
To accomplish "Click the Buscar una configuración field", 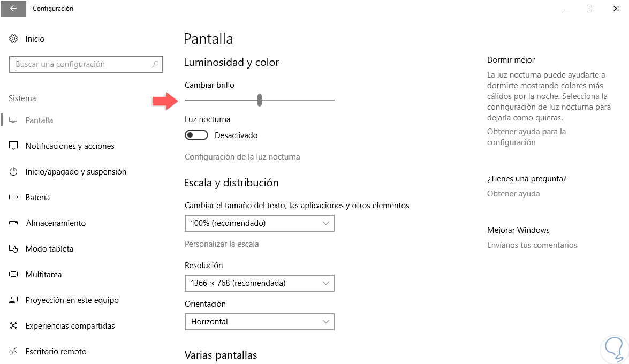I will 80,64.
